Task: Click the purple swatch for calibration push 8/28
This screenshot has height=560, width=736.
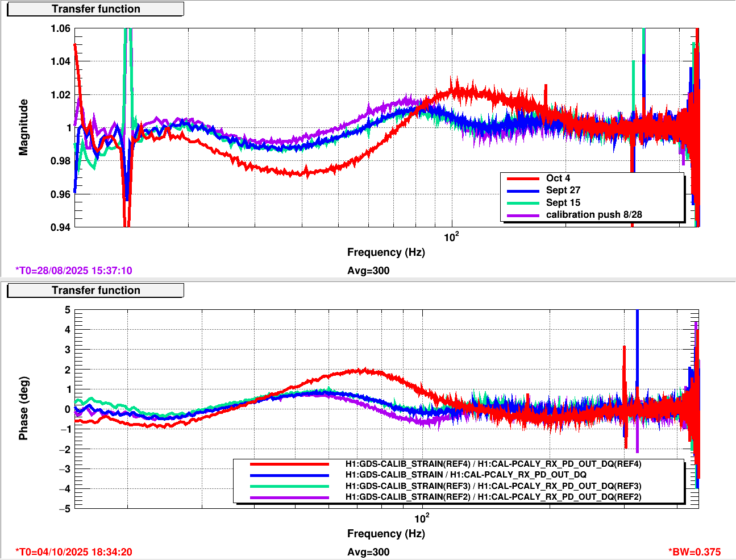Action: (522, 215)
